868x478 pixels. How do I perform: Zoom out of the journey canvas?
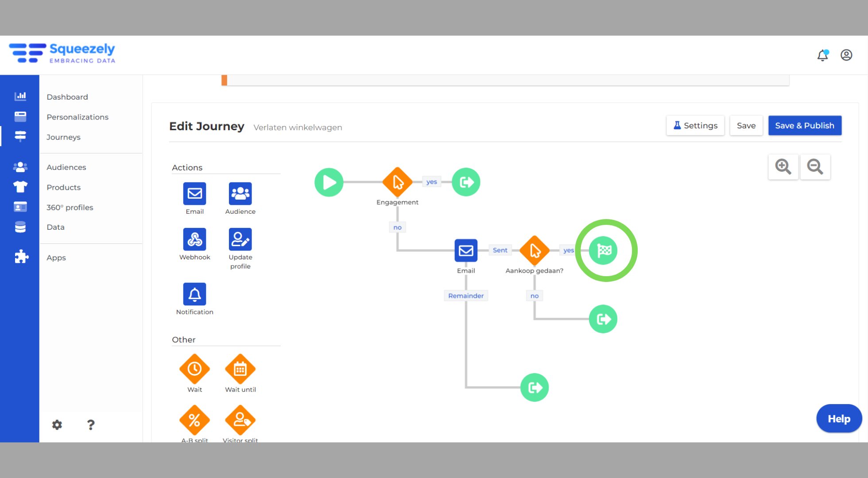tap(815, 167)
